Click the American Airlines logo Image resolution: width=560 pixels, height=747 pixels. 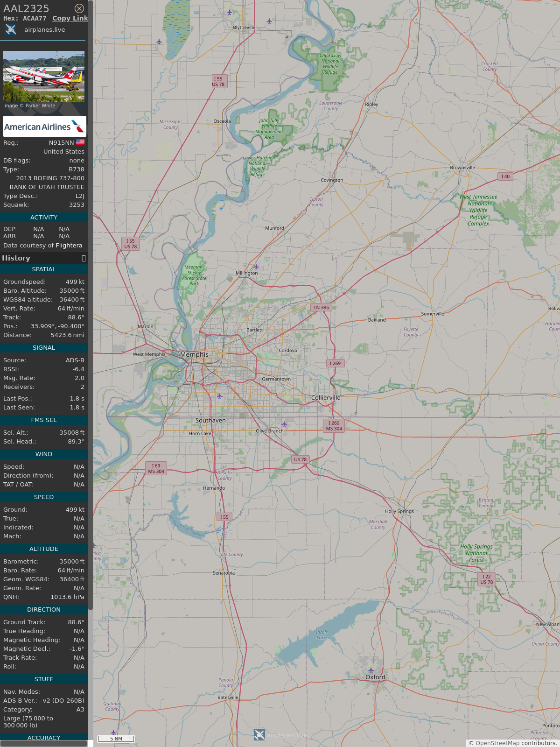point(45,126)
